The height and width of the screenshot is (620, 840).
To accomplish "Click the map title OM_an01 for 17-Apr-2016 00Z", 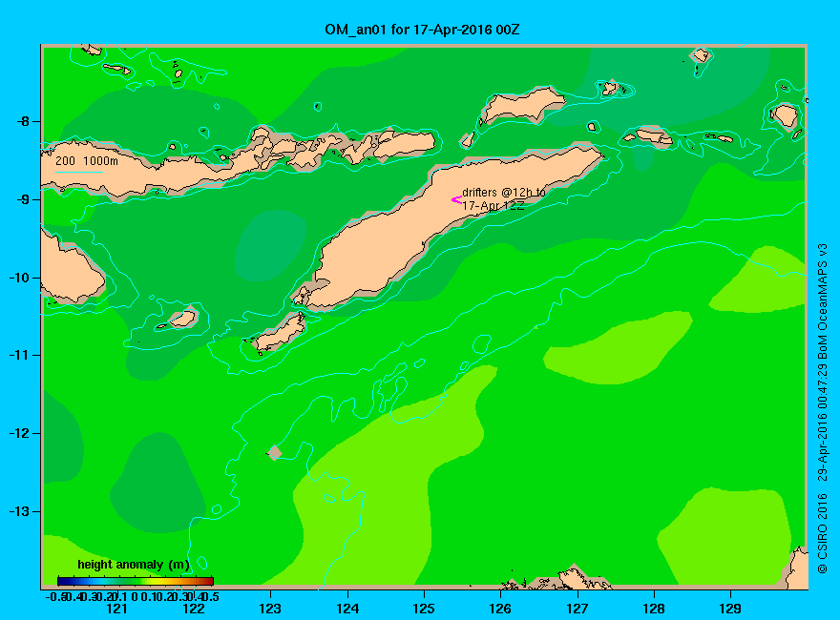I will pos(422,30).
